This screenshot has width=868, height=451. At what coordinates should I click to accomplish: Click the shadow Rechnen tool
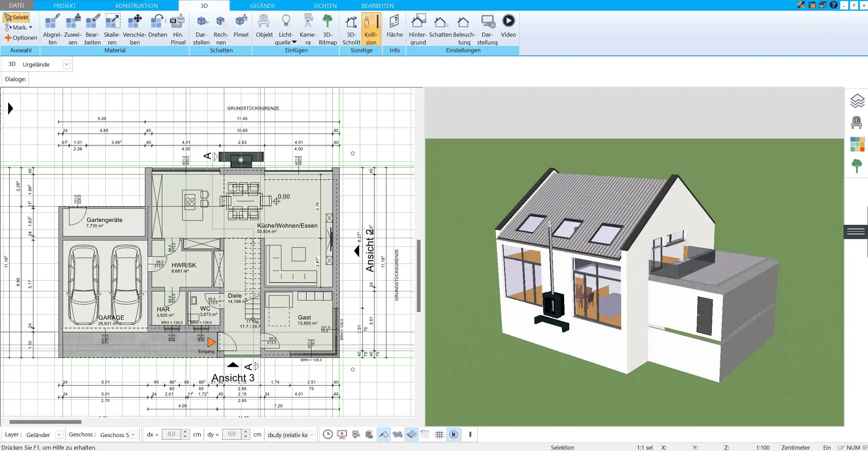[221, 29]
